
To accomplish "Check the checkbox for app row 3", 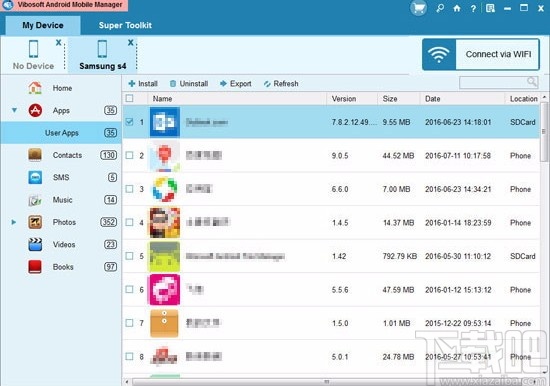I will point(129,189).
